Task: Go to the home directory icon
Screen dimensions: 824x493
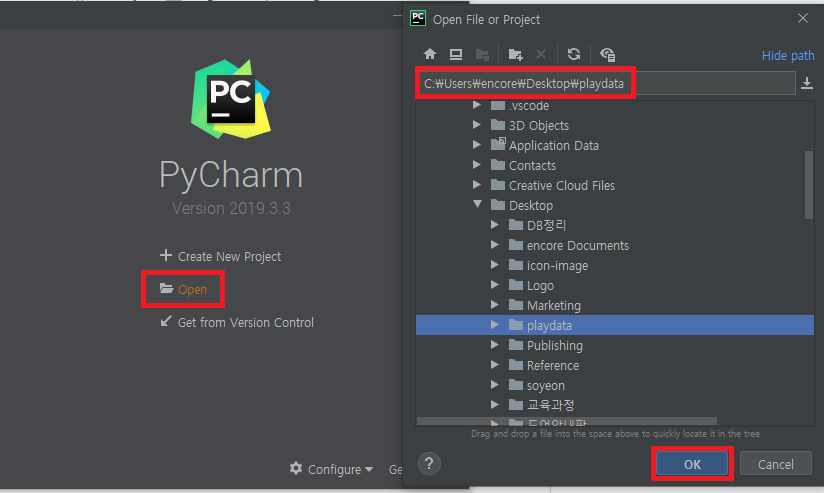Action: pyautogui.click(x=430, y=54)
